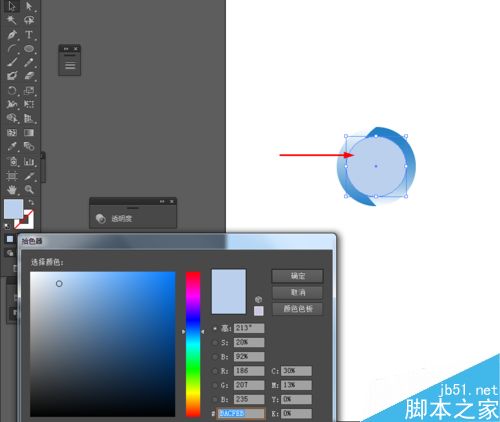Select the Pen tool
Screen dimensions: 500x422
coord(12,34)
